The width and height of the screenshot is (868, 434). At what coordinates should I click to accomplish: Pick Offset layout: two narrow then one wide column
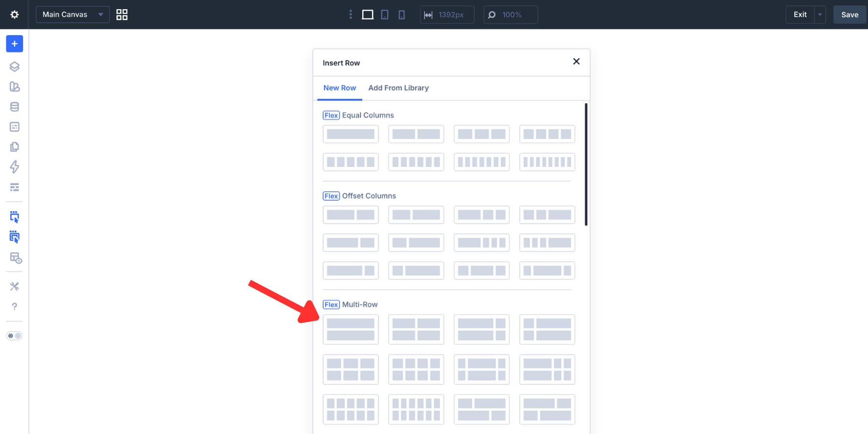547,215
